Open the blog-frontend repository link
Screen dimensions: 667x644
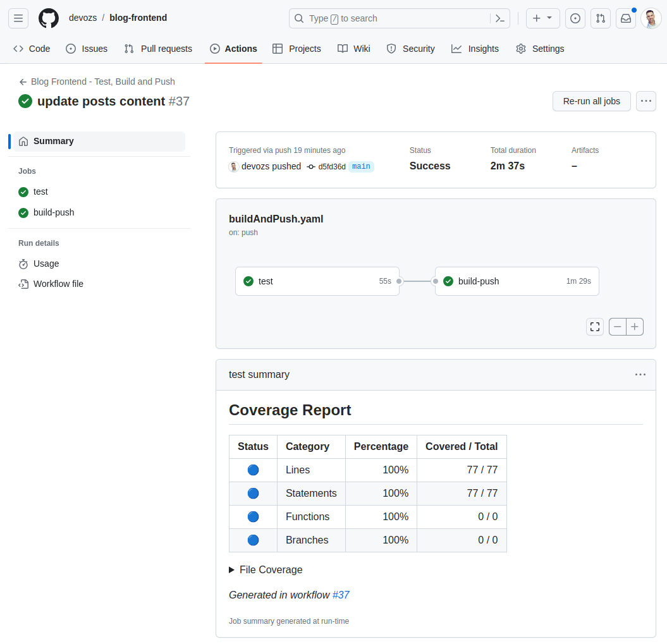point(138,18)
